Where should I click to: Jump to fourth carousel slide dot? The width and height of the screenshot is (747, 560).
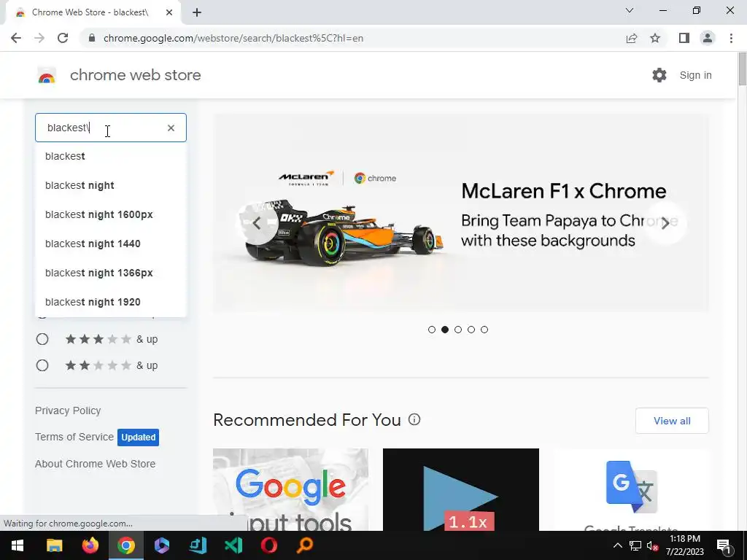pyautogui.click(x=471, y=330)
